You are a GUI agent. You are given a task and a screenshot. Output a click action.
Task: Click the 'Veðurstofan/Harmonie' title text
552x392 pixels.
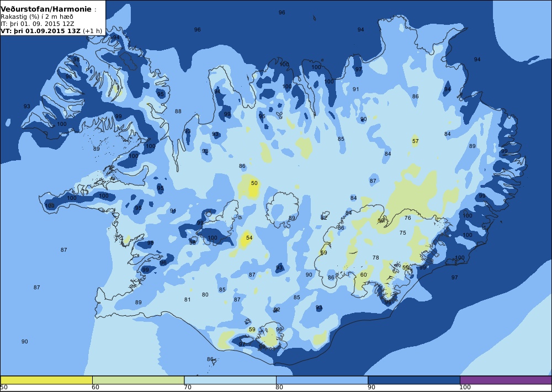[x=46, y=9]
